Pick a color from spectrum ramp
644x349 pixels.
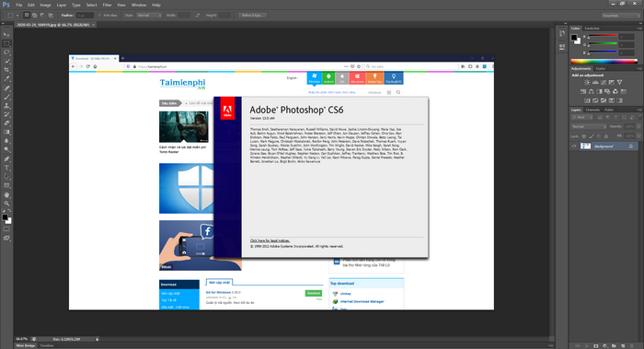click(604, 62)
